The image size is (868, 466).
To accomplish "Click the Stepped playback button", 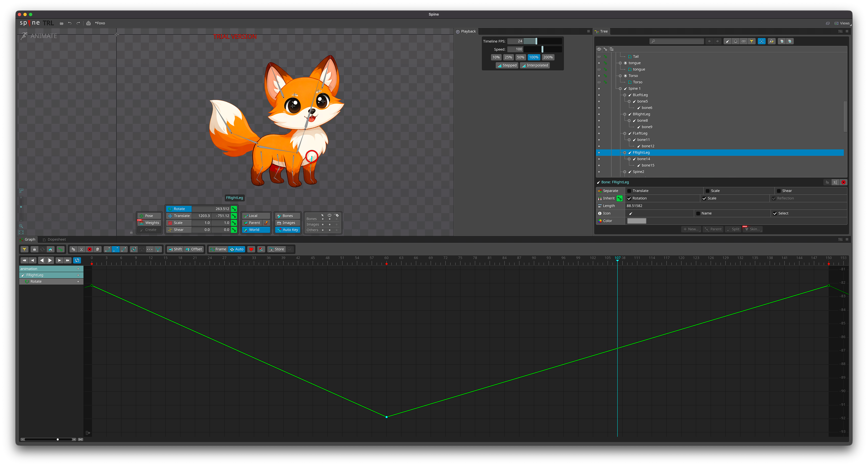I will [507, 65].
